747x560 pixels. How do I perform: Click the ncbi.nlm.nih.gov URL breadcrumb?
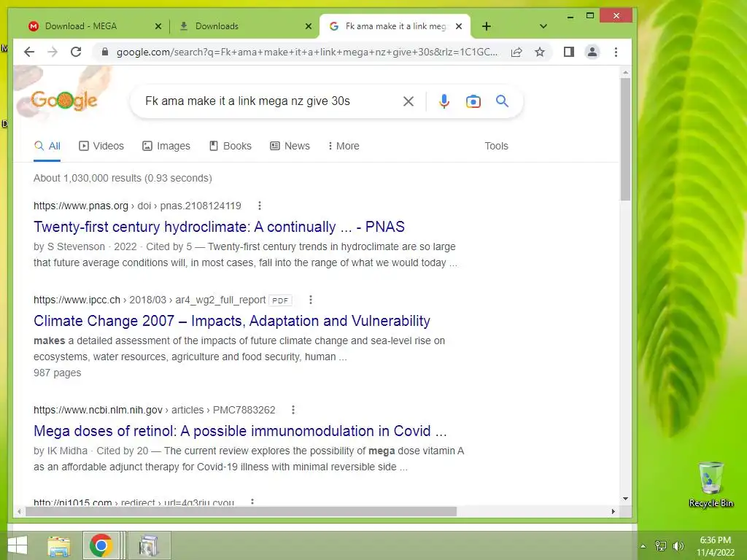point(155,410)
